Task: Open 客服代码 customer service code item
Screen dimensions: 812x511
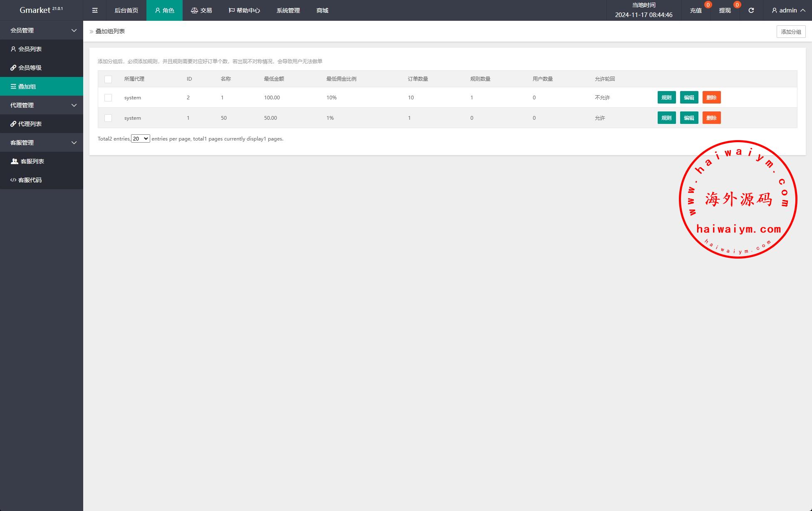Action: [x=30, y=180]
